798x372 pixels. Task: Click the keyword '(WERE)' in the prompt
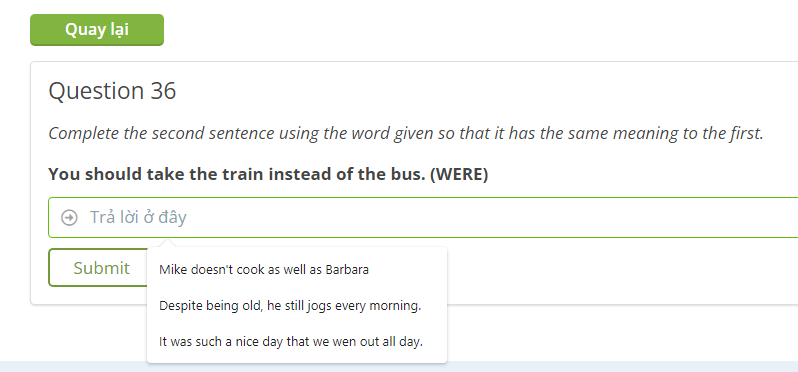pyautogui.click(x=459, y=175)
